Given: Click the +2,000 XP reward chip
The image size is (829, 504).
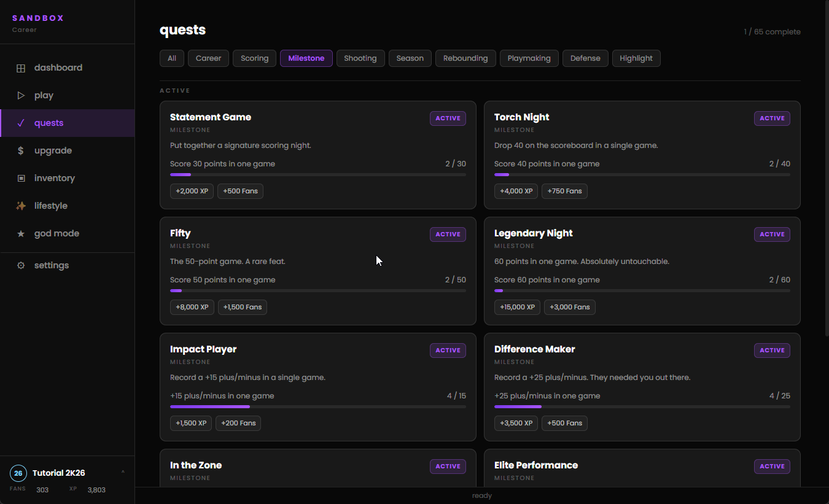Looking at the screenshot, I should coord(192,192).
